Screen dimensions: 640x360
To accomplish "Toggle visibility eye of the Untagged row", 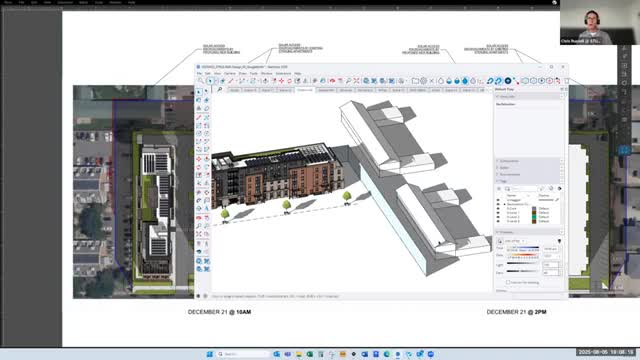I will point(498,200).
